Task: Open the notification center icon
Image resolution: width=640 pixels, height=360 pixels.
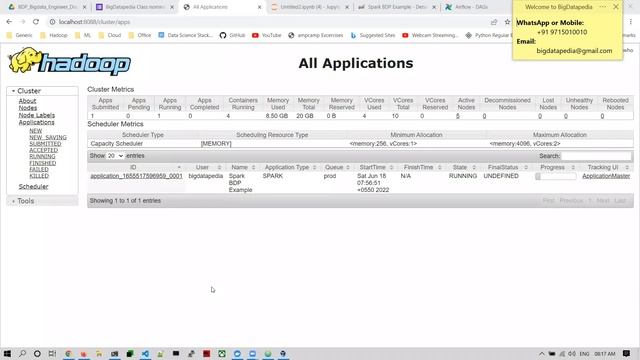Action: (627, 353)
